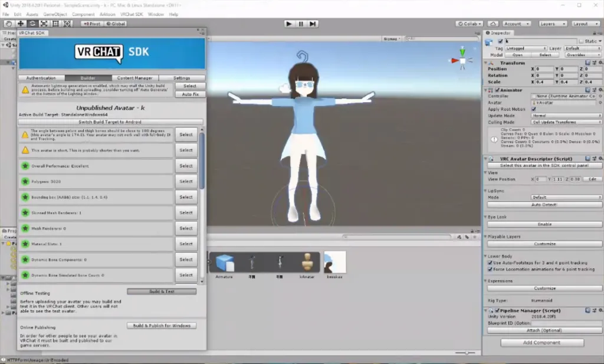Select the Move tool in the toolbar
This screenshot has width=604, height=364.
coord(21,24)
